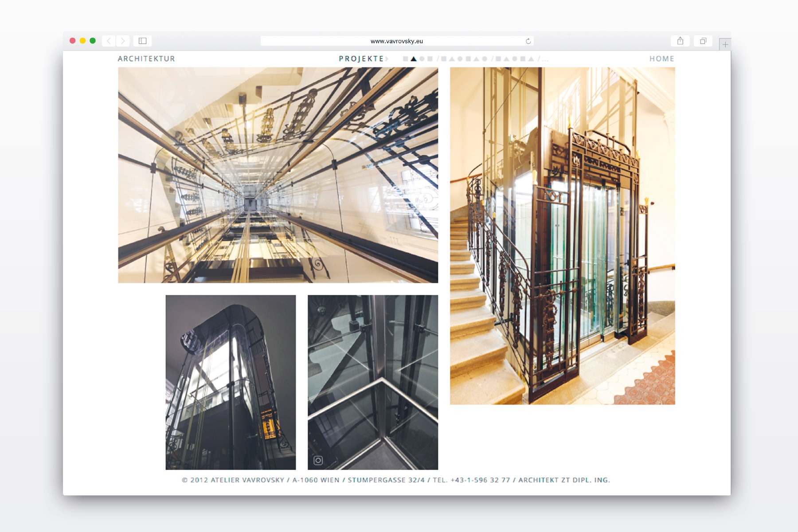Click the www.vavrovsky.eu address bar
798x532 pixels.
point(396,41)
